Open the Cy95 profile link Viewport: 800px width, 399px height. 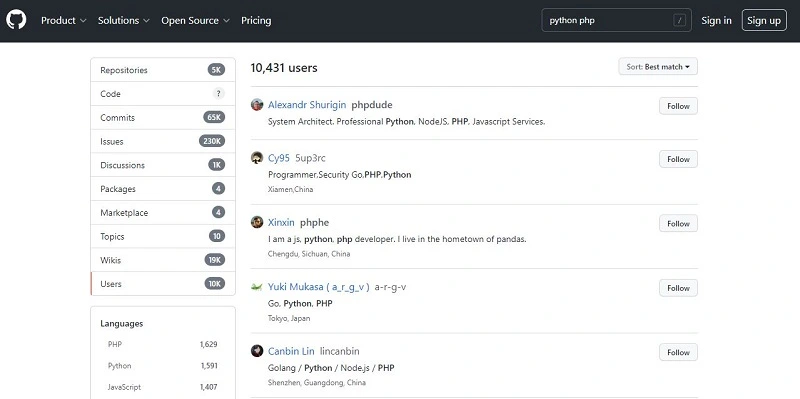(x=279, y=158)
